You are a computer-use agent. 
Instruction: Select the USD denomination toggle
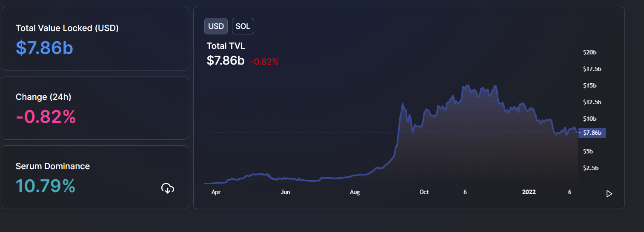click(x=216, y=26)
